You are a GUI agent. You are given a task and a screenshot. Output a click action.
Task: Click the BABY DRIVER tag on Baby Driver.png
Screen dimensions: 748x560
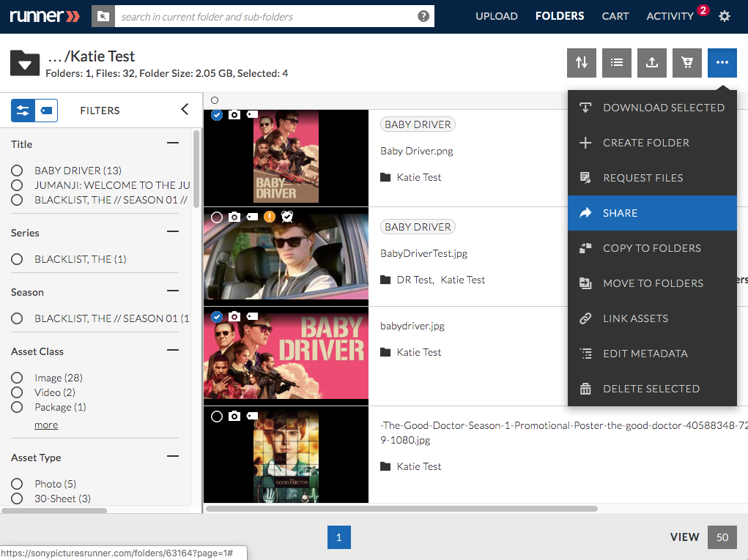tap(418, 124)
